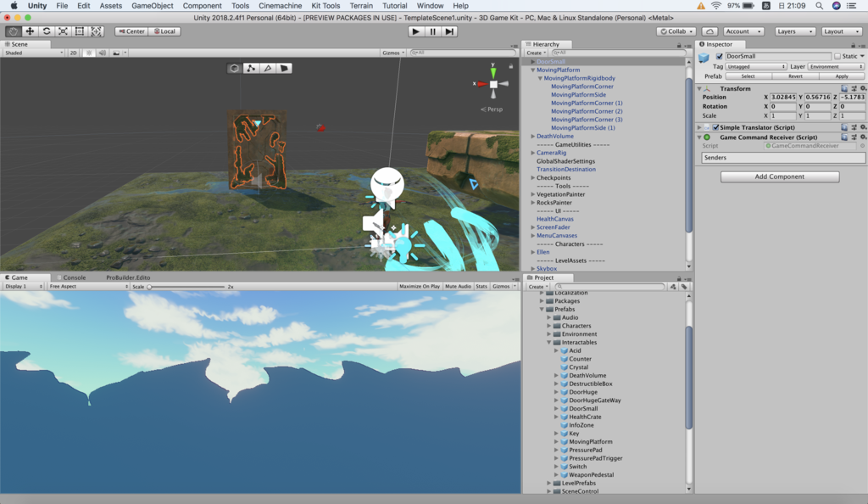Select the Rotate tool in toolbar
The width and height of the screenshot is (868, 504).
click(x=47, y=31)
